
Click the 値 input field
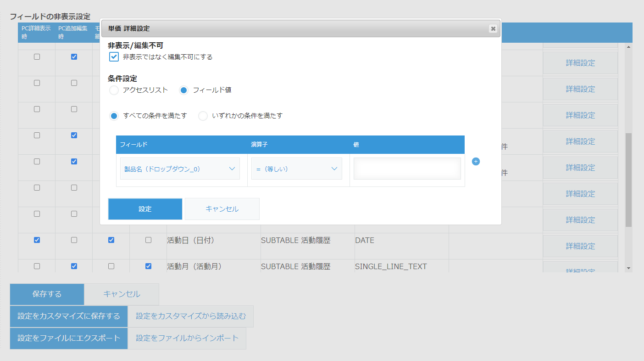point(407,169)
